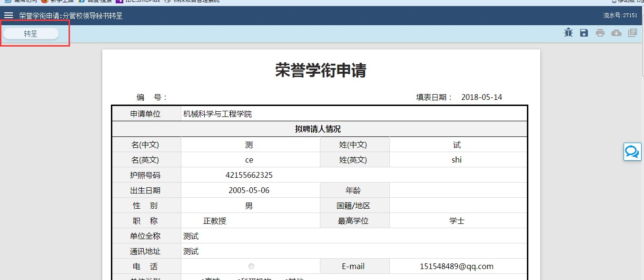644x280 pixels.
Task: Click the 机械科学与工程学院 value
Action: point(218,114)
